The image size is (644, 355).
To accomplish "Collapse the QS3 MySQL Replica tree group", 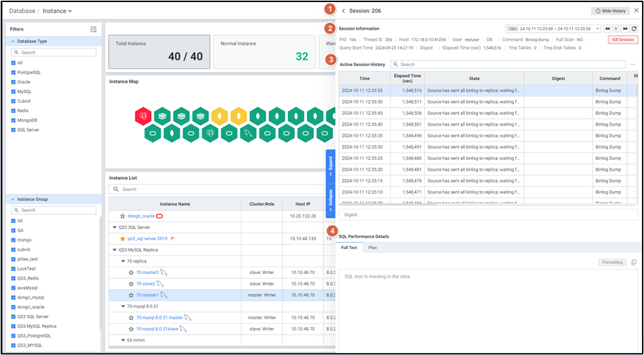I will [114, 250].
